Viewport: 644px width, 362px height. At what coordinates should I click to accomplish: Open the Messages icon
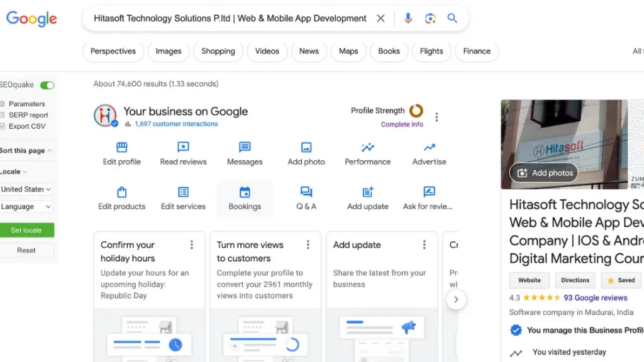(x=245, y=147)
